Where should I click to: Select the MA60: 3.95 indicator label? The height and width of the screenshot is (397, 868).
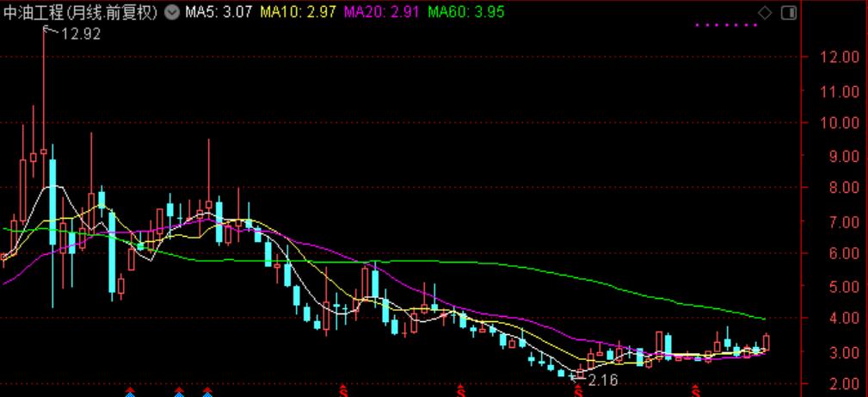point(466,12)
